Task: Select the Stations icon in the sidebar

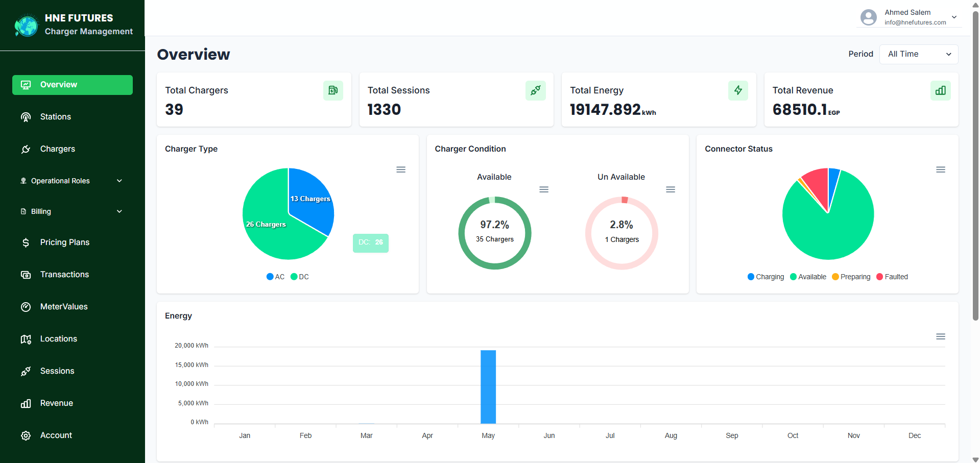Action: pyautogui.click(x=26, y=117)
